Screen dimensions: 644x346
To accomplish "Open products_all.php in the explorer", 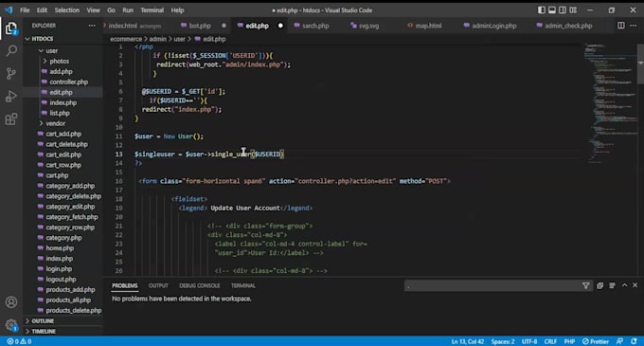I will point(68,300).
